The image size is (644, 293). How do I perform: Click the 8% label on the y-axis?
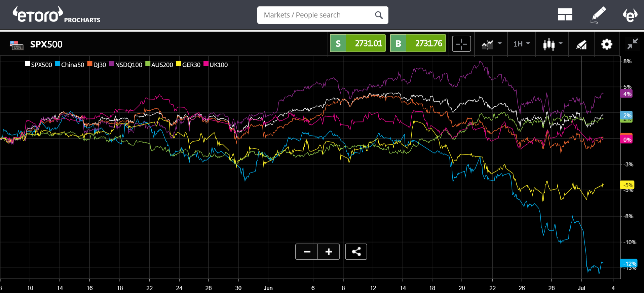pyautogui.click(x=628, y=61)
